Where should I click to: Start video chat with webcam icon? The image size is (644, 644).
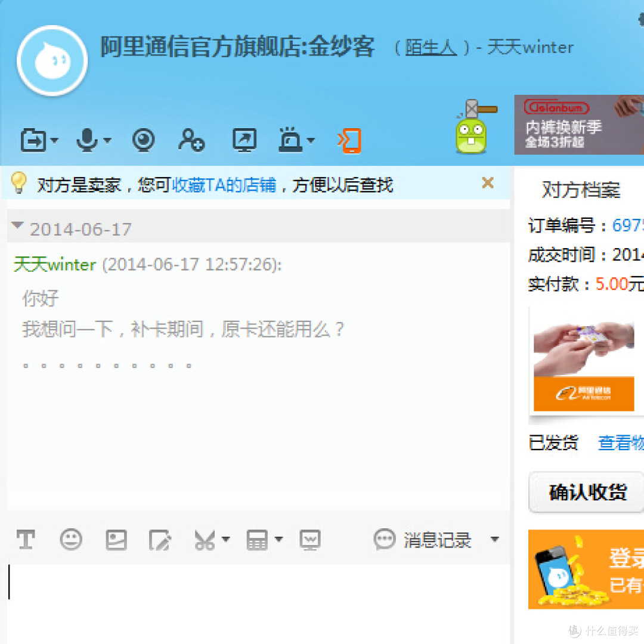click(x=143, y=140)
